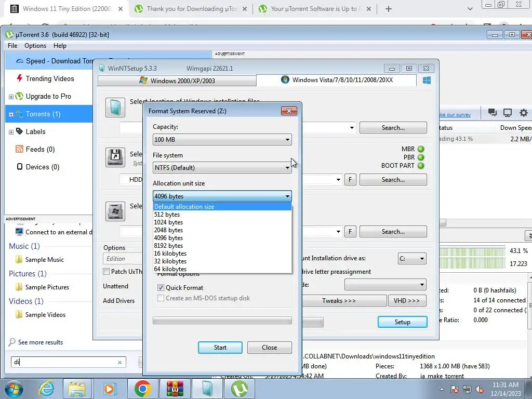Click See more results link
Screen dimensions: 532x399
[41, 342]
